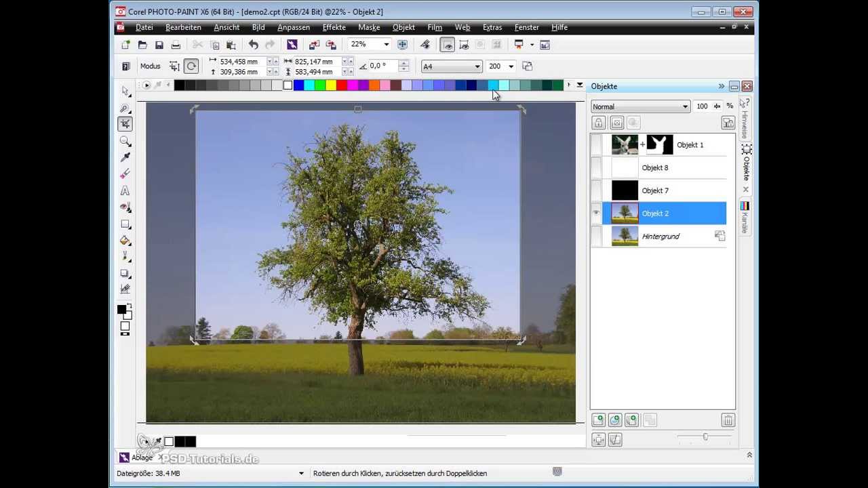Delete object with trash icon
The width and height of the screenshot is (868, 488).
[728, 420]
